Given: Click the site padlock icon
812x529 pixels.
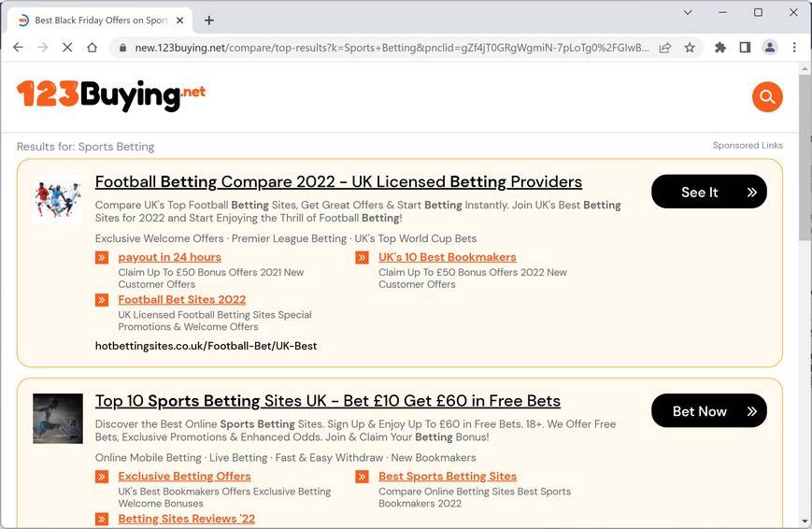Looking at the screenshot, I should pos(122,48).
